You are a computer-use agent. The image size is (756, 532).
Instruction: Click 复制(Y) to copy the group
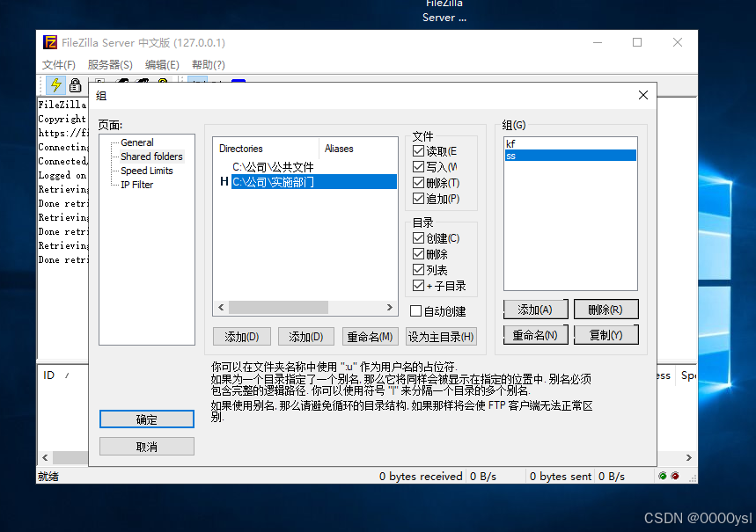pos(606,335)
